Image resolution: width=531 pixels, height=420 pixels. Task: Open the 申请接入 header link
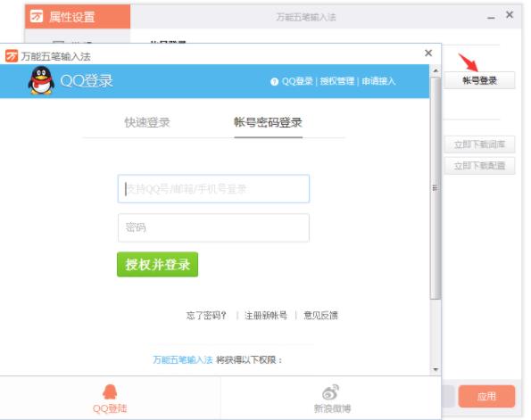point(378,81)
